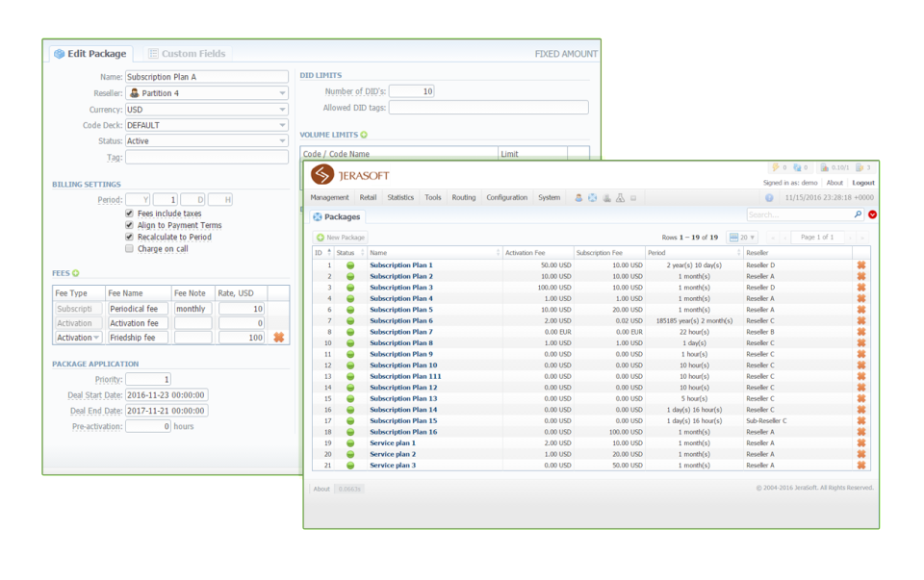
Task: Click the JeraSoft logo
Action: click(x=350, y=175)
